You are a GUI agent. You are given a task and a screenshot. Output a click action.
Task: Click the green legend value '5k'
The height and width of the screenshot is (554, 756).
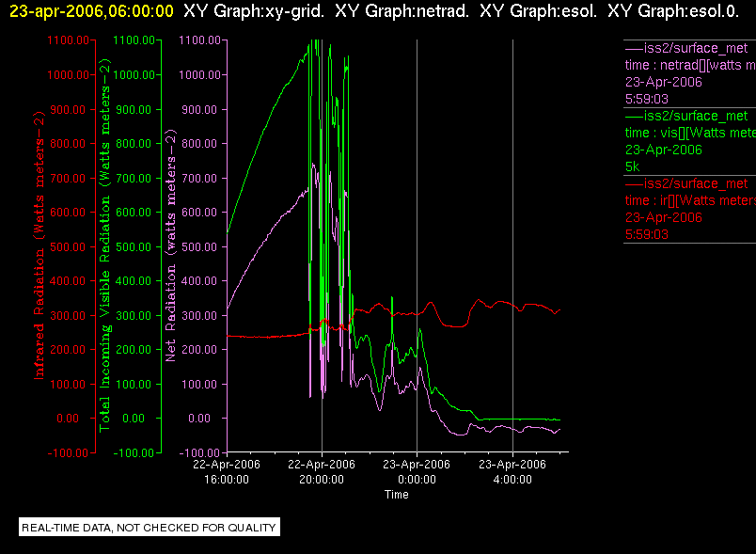pyautogui.click(x=632, y=166)
